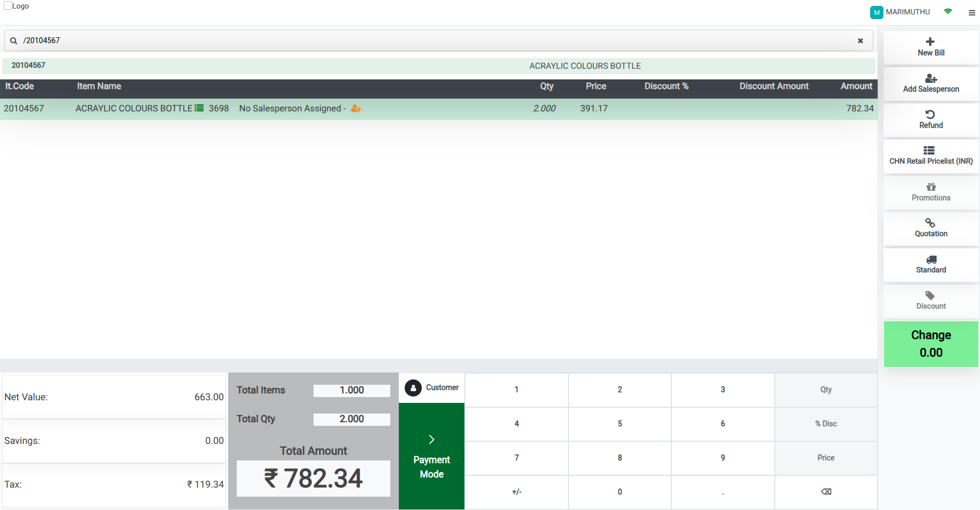Click the Total Amount ₹ 782.34 display
Screen dimensions: 980x510
314,479
